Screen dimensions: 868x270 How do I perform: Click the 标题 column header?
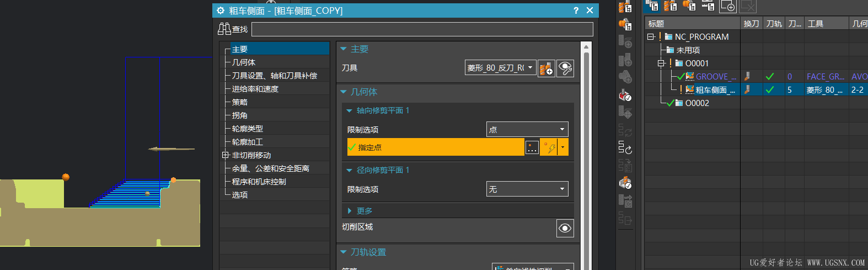(x=693, y=23)
